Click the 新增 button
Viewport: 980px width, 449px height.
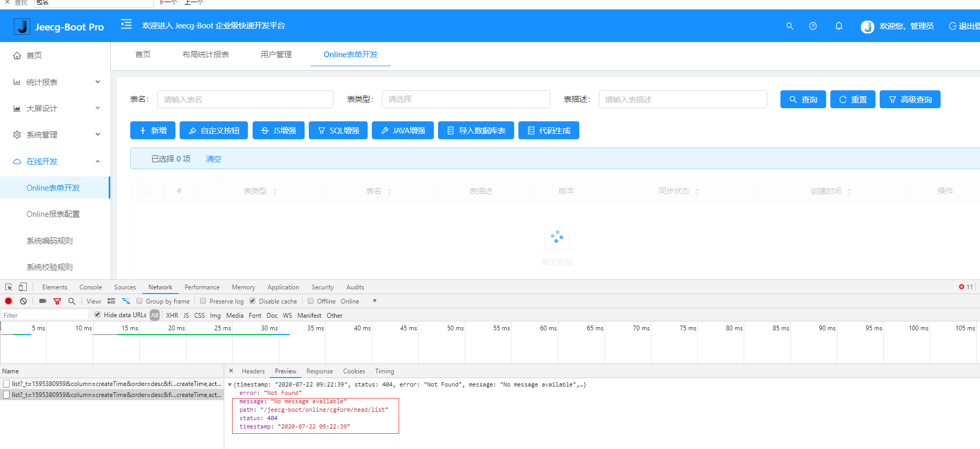coord(153,130)
